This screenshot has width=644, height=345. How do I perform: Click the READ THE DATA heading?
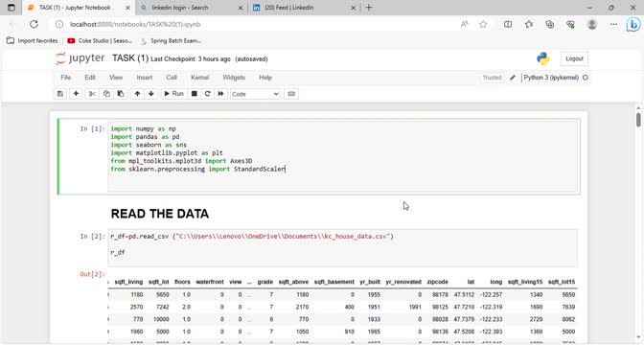(x=160, y=214)
